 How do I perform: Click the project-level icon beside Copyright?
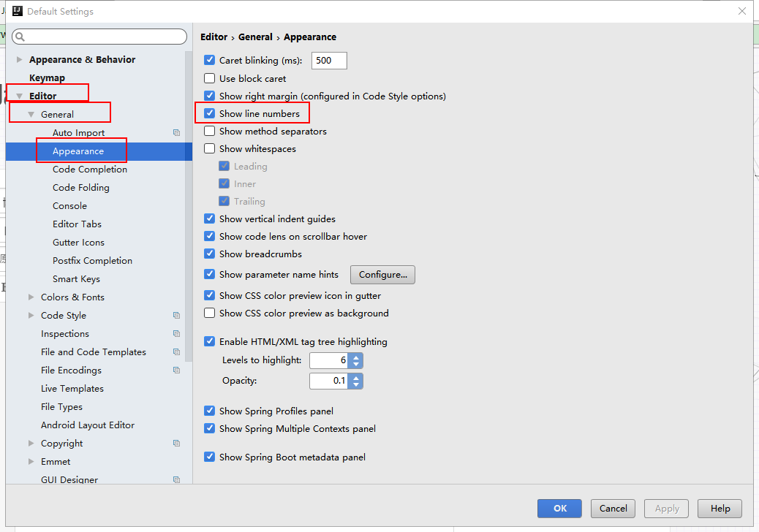coord(177,444)
